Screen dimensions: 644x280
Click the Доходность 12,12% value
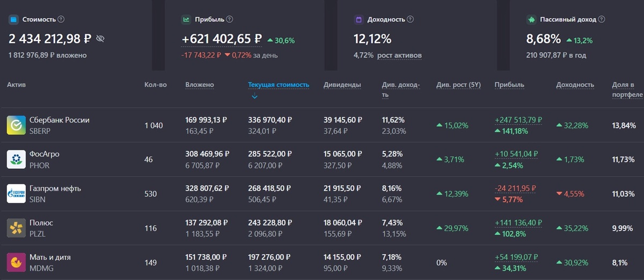(372, 39)
